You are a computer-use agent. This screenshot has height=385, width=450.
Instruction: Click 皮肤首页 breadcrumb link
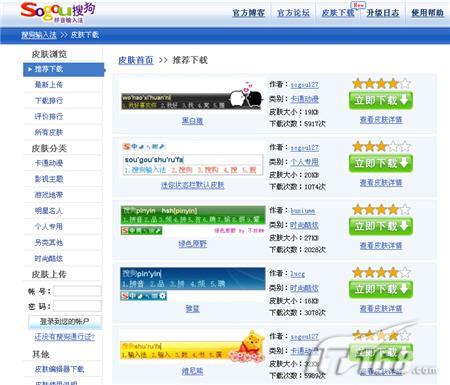click(x=136, y=60)
